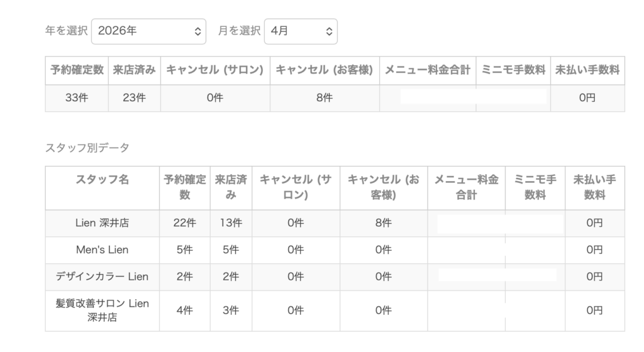Screen dimensions: 644x352
Task: Select the 23件 visited total cell
Action: pyautogui.click(x=134, y=98)
